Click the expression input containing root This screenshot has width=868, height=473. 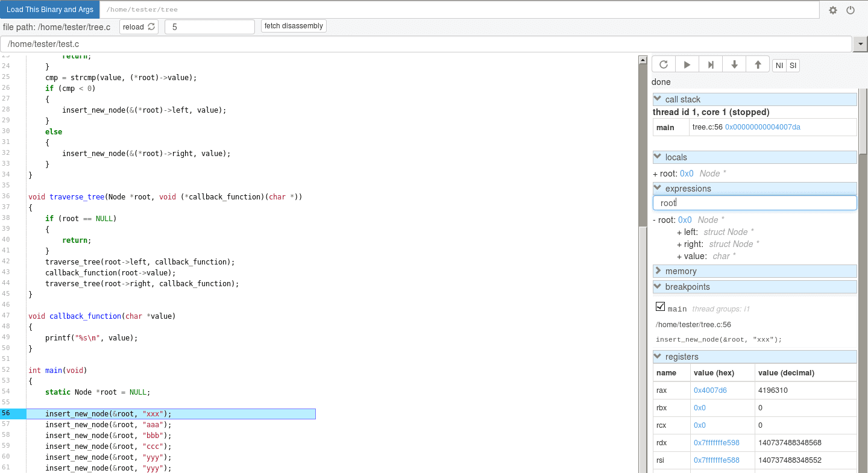click(x=755, y=203)
